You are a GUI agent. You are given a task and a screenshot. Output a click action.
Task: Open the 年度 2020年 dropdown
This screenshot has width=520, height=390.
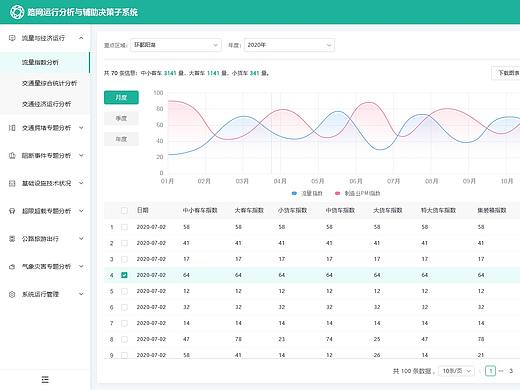pyautogui.click(x=289, y=45)
